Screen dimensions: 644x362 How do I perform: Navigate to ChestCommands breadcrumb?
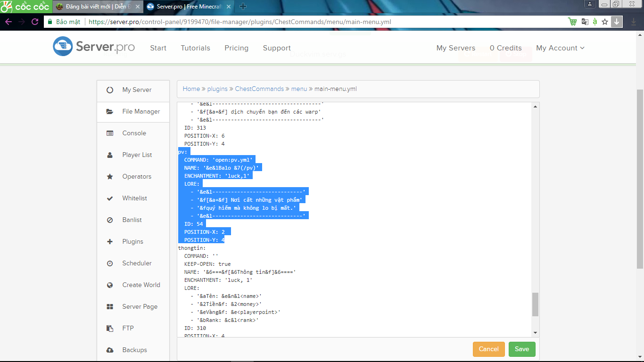point(259,89)
